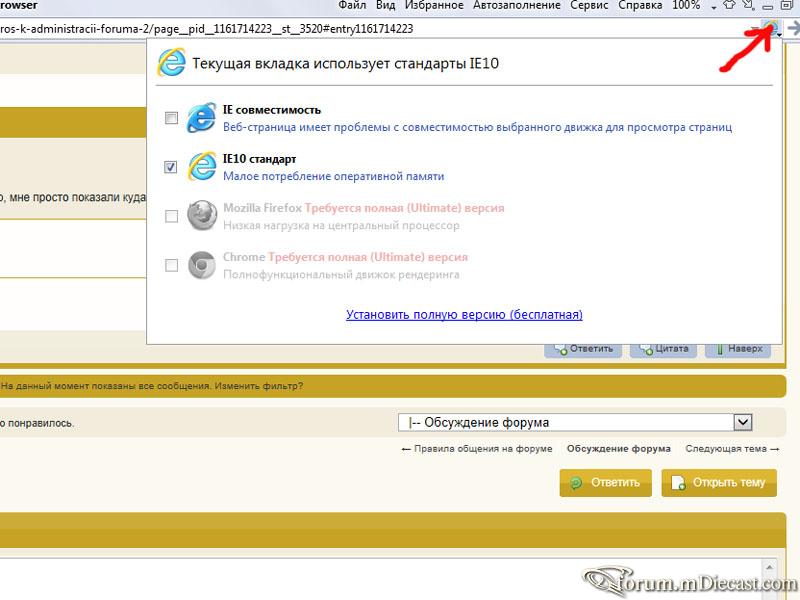Viewport: 800px width, 600px height.
Task: Click inside the URL address field
Action: click(x=375, y=29)
